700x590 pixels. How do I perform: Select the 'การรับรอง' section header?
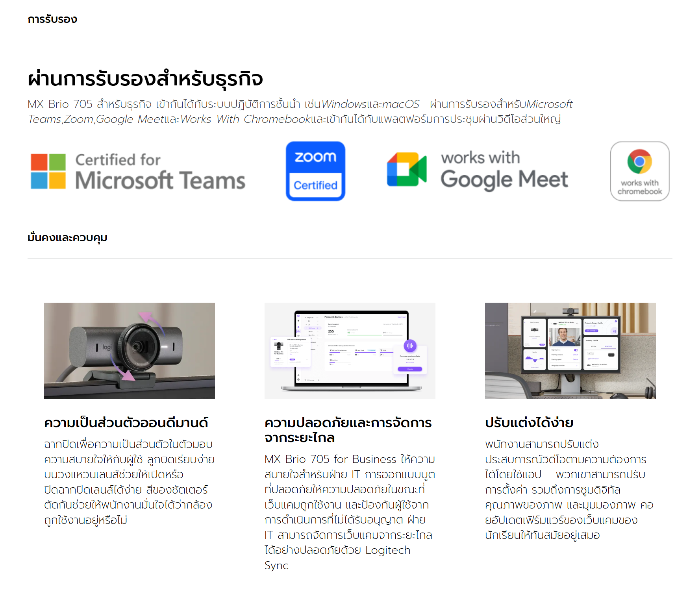pyautogui.click(x=52, y=19)
